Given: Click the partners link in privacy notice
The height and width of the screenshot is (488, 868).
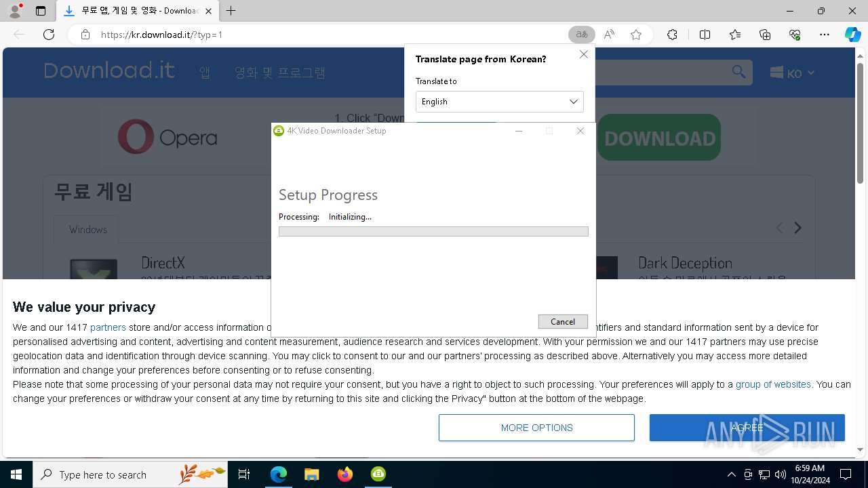Looking at the screenshot, I should coord(108,327).
